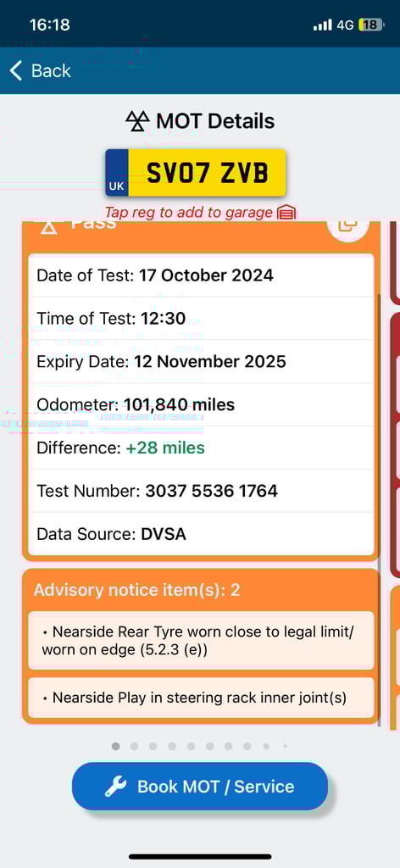Tap the copy icon on the Pass card
The width and height of the screenshot is (400, 868).
tap(348, 226)
